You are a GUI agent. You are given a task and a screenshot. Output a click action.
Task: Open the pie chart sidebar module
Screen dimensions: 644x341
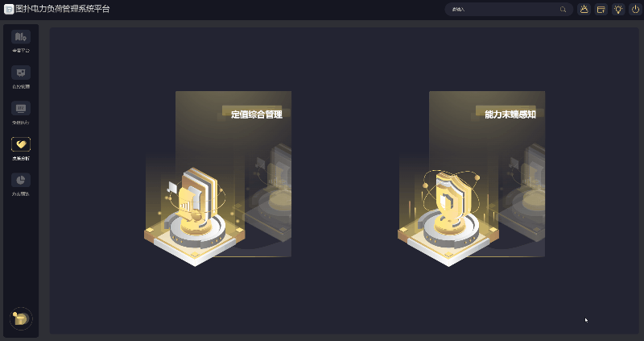(21, 180)
